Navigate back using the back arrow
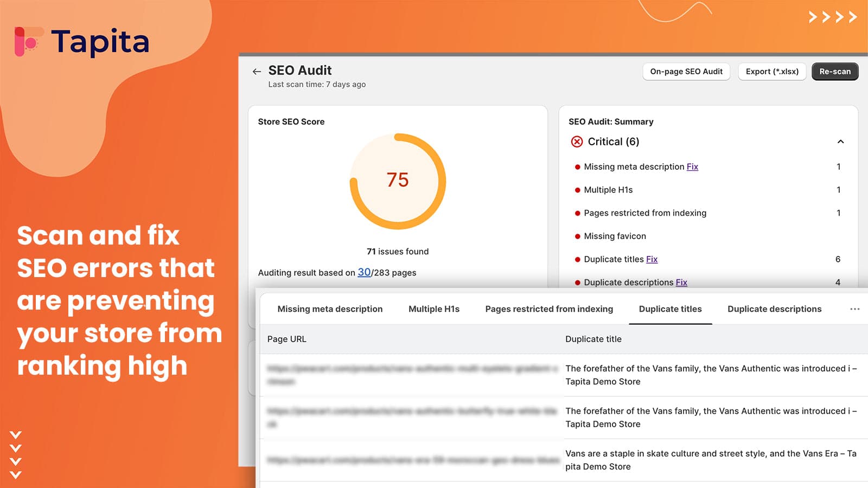This screenshot has height=488, width=868. pos(256,71)
